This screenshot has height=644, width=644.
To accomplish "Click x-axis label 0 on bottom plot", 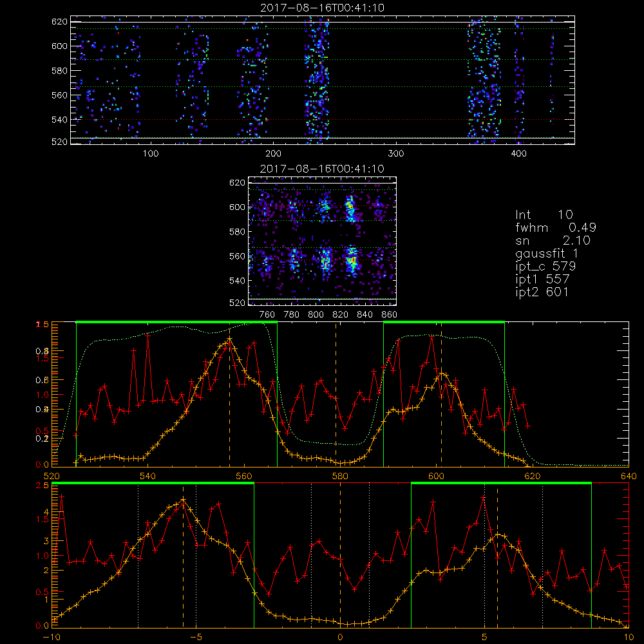I will [340, 638].
